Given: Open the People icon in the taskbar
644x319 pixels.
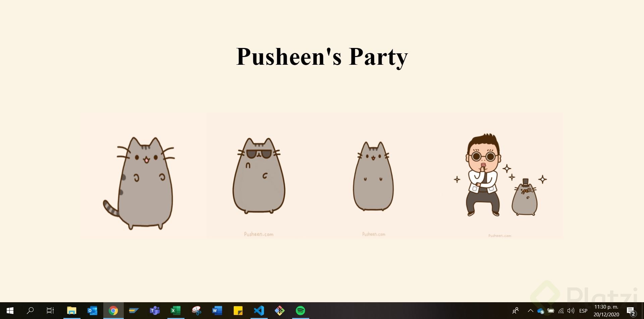Looking at the screenshot, I should (x=516, y=311).
